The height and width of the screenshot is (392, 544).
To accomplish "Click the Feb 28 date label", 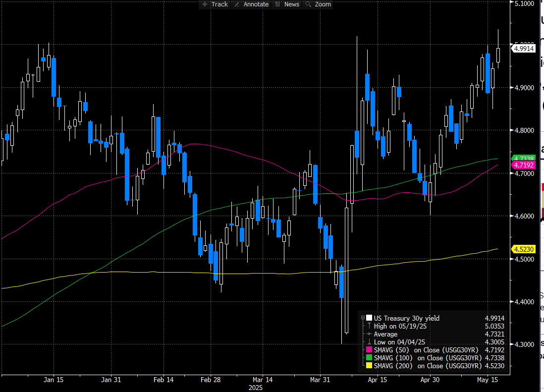I will pos(211,380).
